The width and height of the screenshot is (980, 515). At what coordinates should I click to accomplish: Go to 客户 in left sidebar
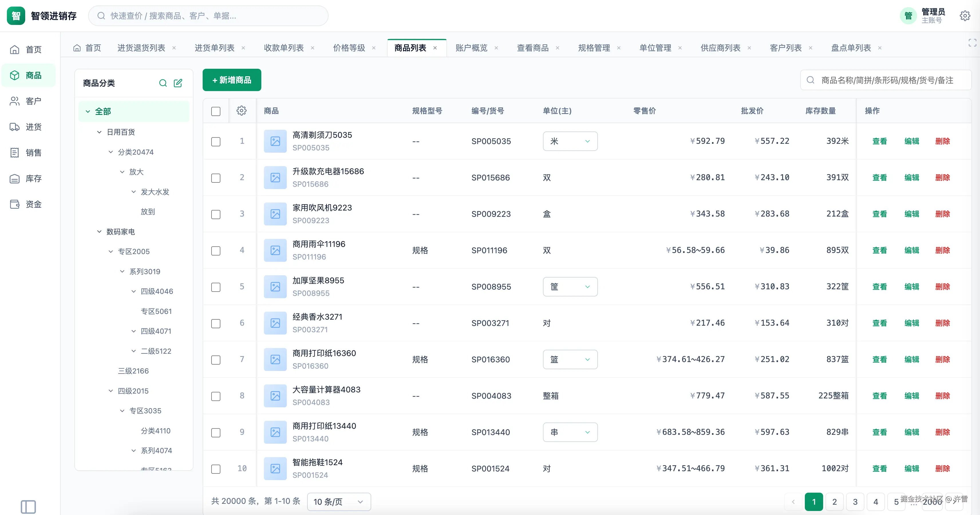point(28,101)
